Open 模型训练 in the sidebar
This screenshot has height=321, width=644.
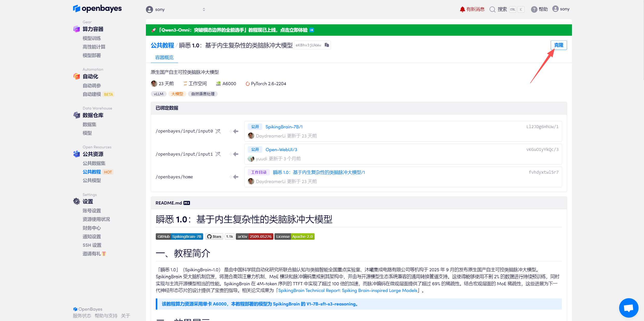tap(92, 38)
